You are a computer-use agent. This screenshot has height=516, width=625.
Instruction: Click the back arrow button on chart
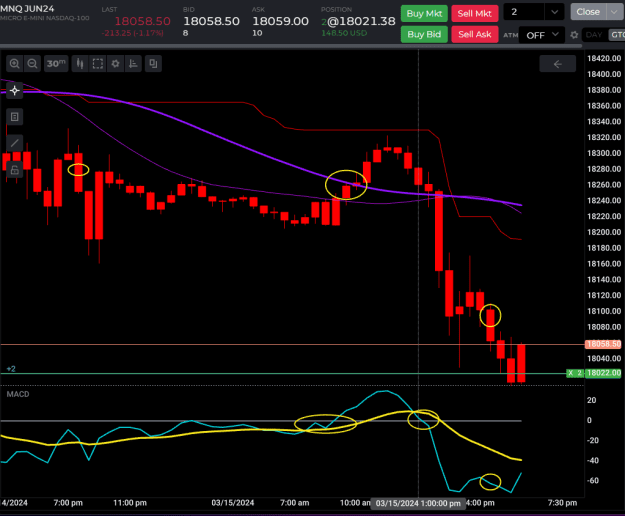click(558, 64)
